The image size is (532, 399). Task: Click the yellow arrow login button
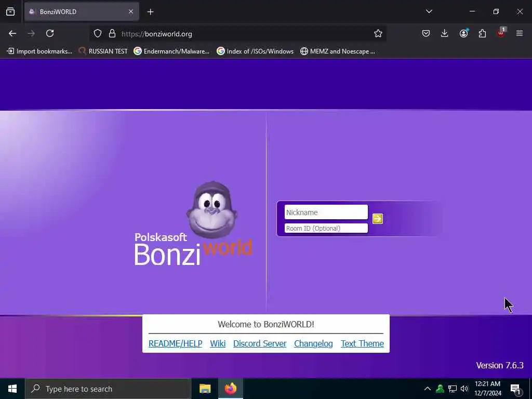tap(377, 219)
